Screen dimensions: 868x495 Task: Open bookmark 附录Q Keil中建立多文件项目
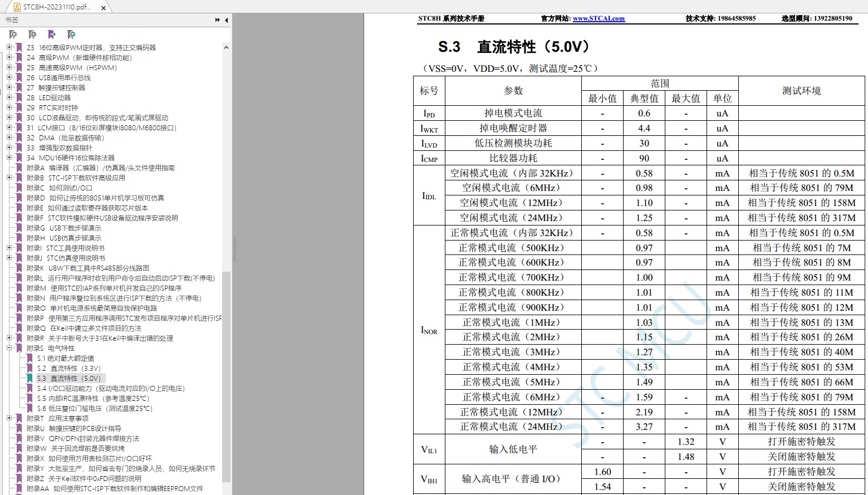[84, 328]
